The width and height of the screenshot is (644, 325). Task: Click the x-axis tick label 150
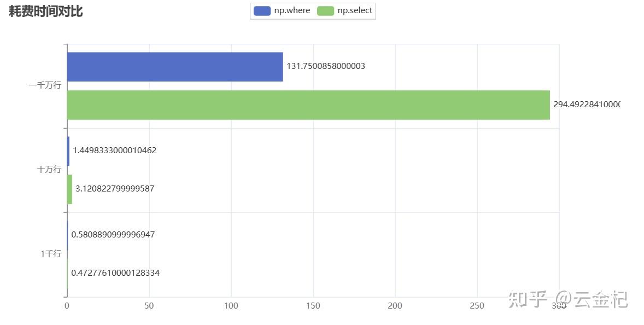pos(313,306)
